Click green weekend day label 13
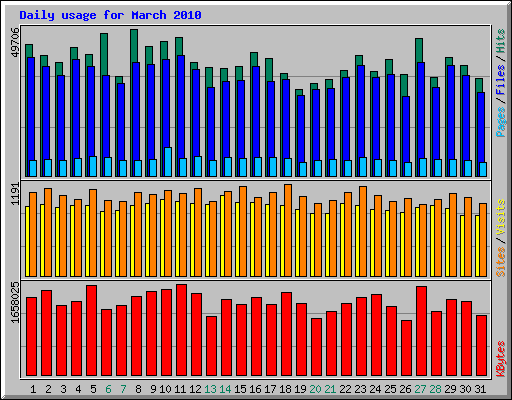The width and height of the screenshot is (512, 400). tap(210, 389)
